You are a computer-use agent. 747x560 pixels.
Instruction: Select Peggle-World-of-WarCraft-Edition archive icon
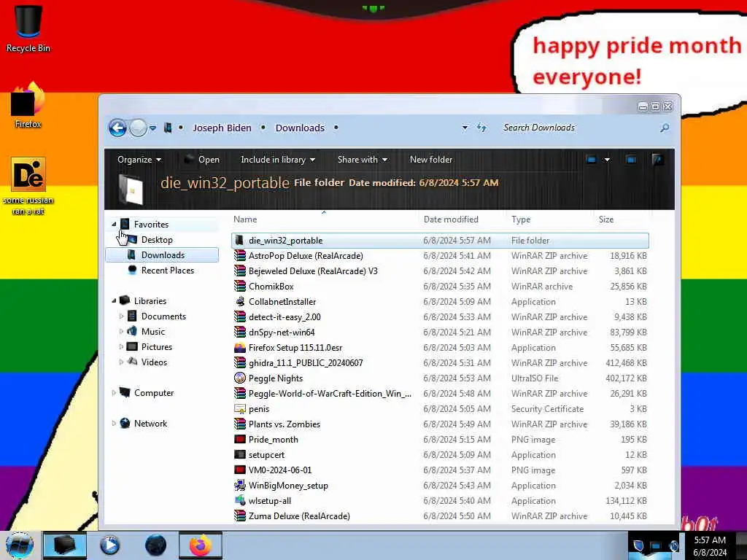240,393
